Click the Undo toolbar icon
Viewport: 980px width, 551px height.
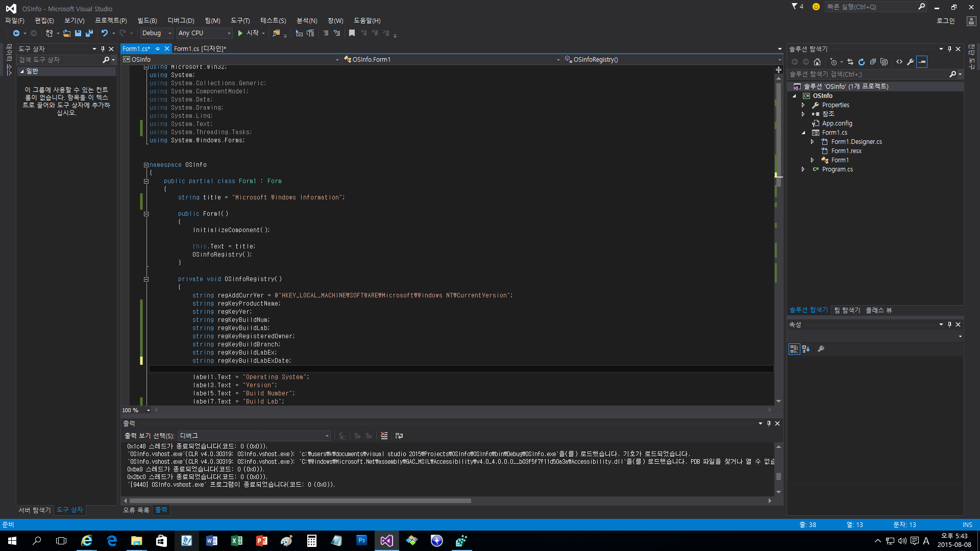pos(105,33)
